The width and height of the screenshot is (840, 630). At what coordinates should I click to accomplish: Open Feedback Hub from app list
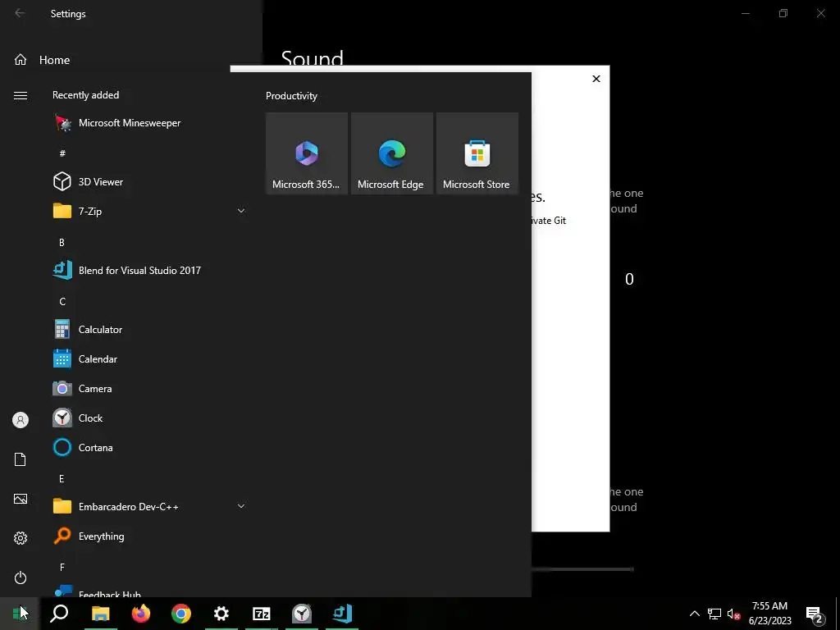(149, 591)
